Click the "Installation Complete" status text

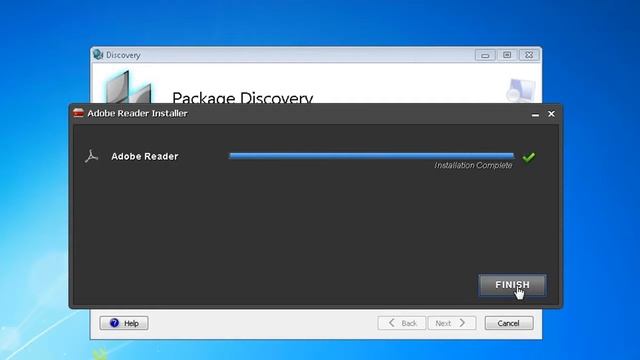click(x=473, y=165)
